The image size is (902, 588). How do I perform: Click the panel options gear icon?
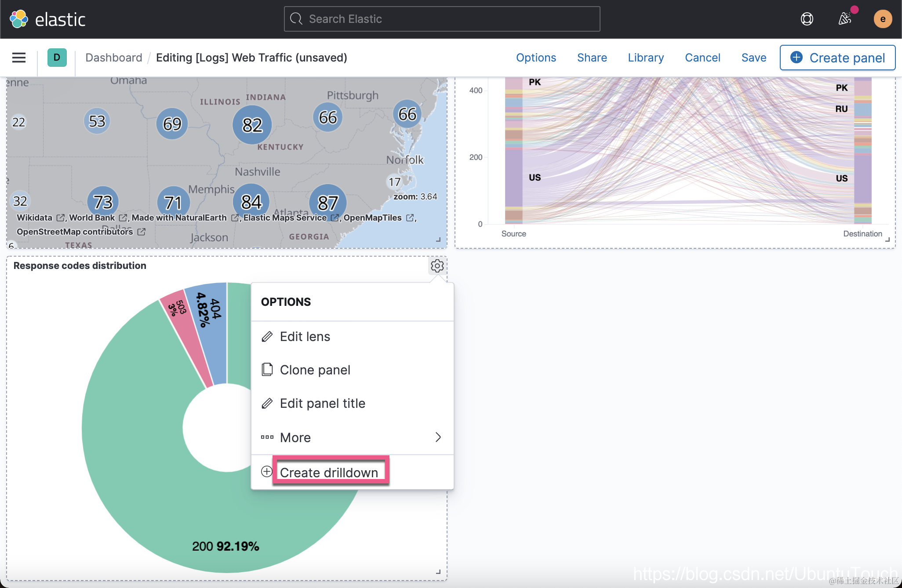click(x=437, y=266)
